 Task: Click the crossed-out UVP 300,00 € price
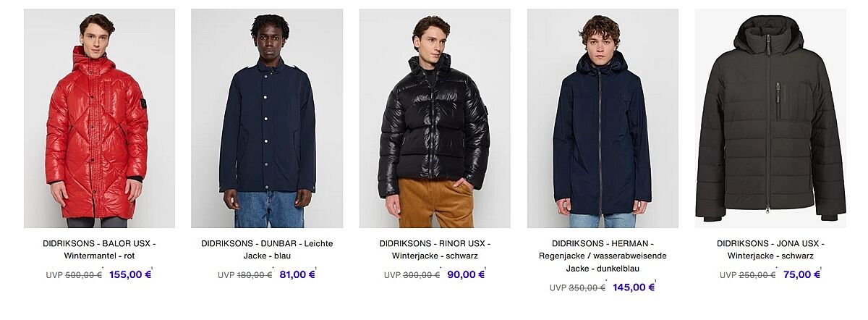(x=412, y=275)
